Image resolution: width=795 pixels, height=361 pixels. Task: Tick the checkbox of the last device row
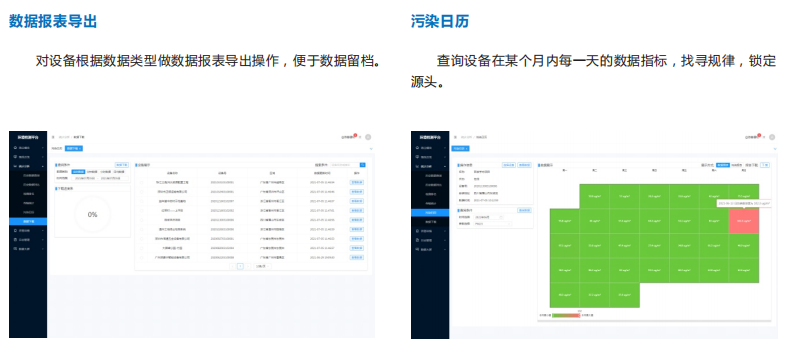coord(141,257)
